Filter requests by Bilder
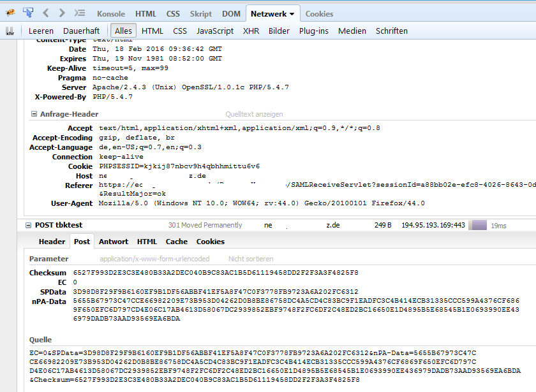The width and height of the screenshot is (536, 392). 279,31
